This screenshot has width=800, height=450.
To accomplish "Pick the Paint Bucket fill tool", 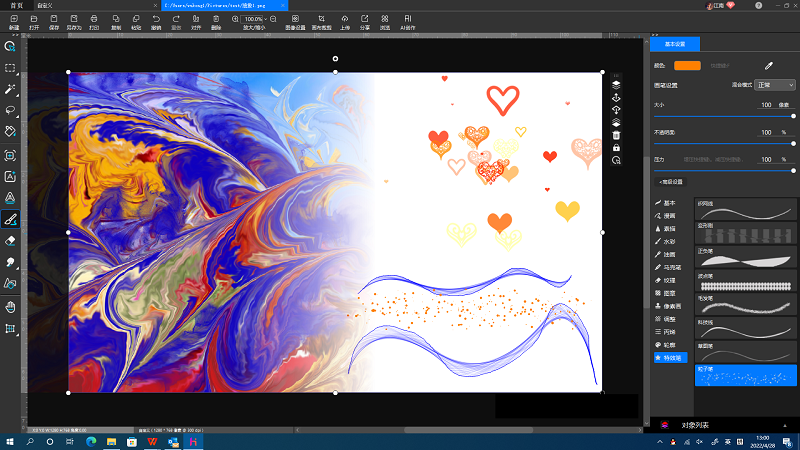I will coord(10,131).
